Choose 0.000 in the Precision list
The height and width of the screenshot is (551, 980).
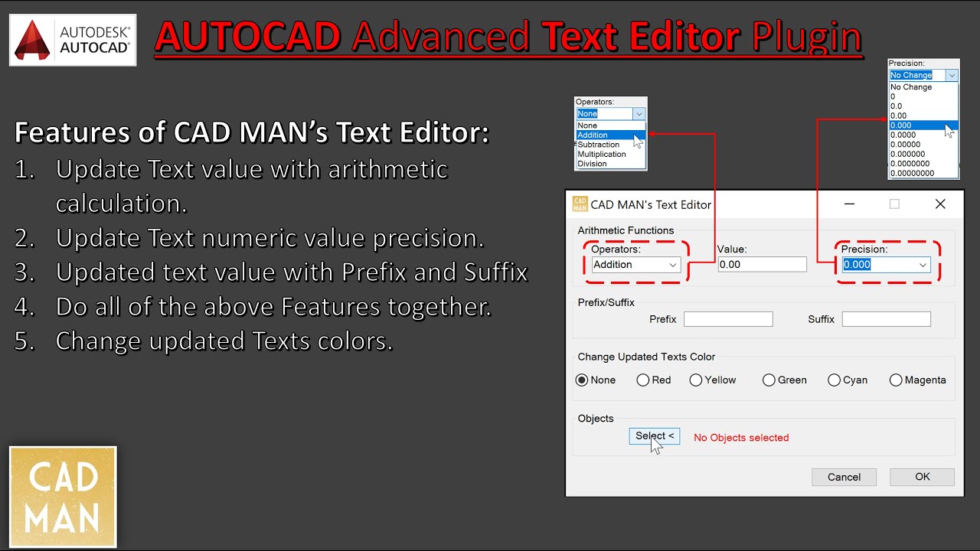[923, 126]
